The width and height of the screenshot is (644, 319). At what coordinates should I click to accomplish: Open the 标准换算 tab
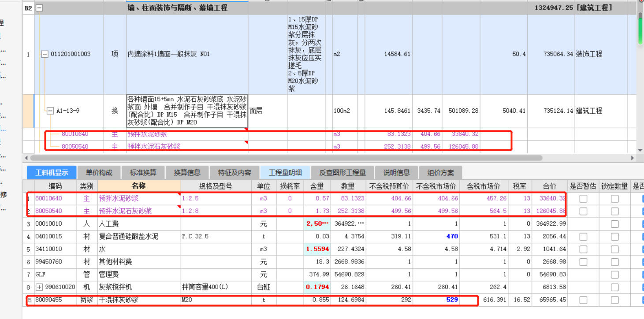pyautogui.click(x=143, y=172)
